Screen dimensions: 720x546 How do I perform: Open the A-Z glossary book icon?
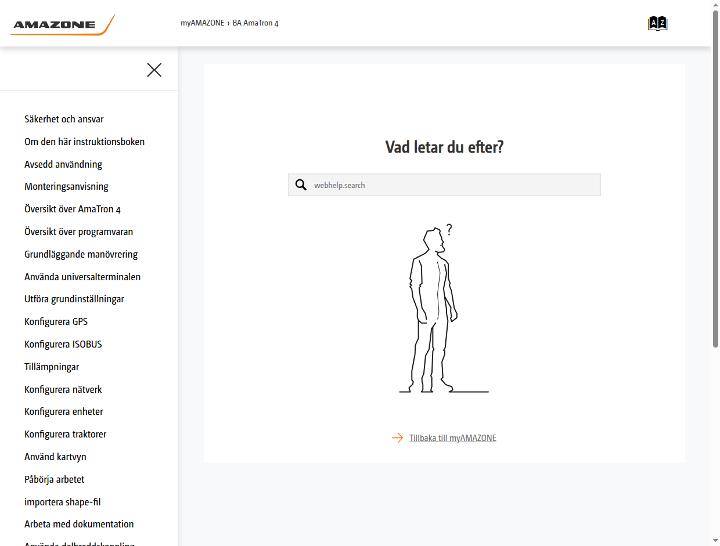pyautogui.click(x=658, y=23)
